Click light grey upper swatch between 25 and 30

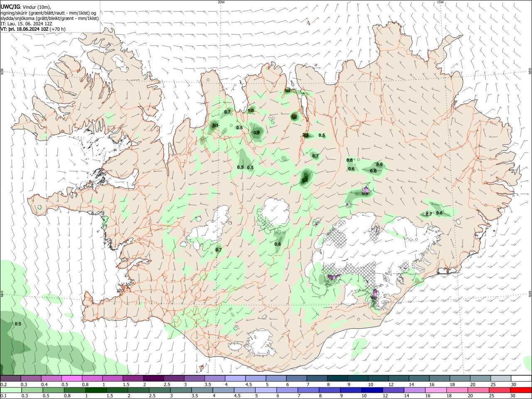coord(500,378)
